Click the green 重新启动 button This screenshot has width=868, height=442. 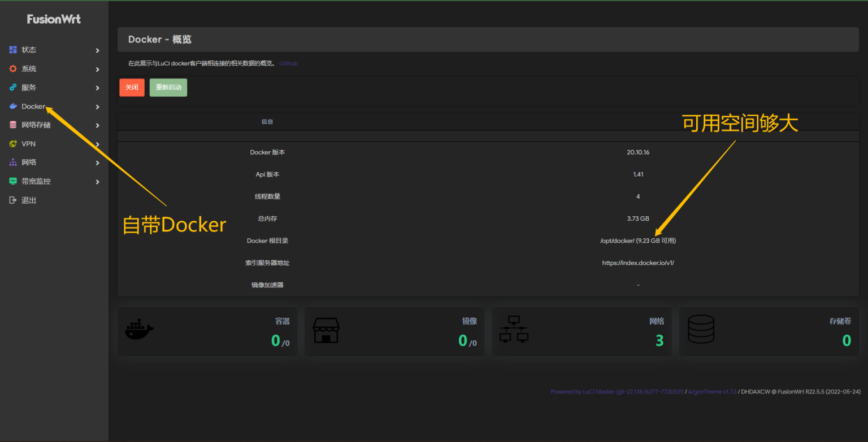point(168,87)
